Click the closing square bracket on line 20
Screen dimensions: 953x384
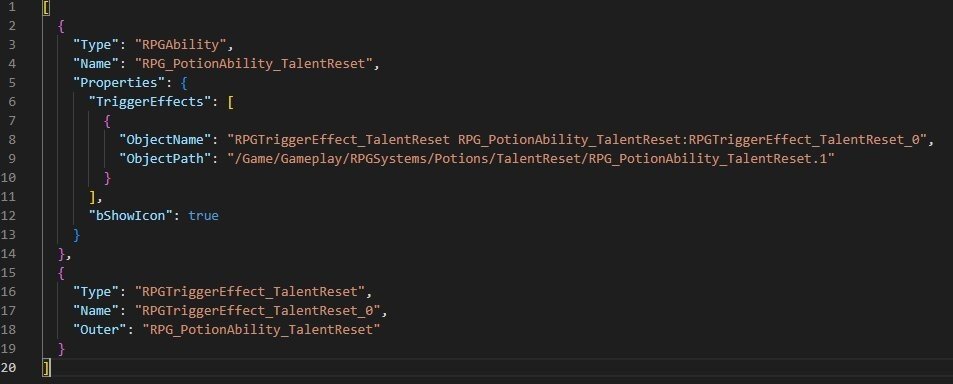click(x=47, y=368)
